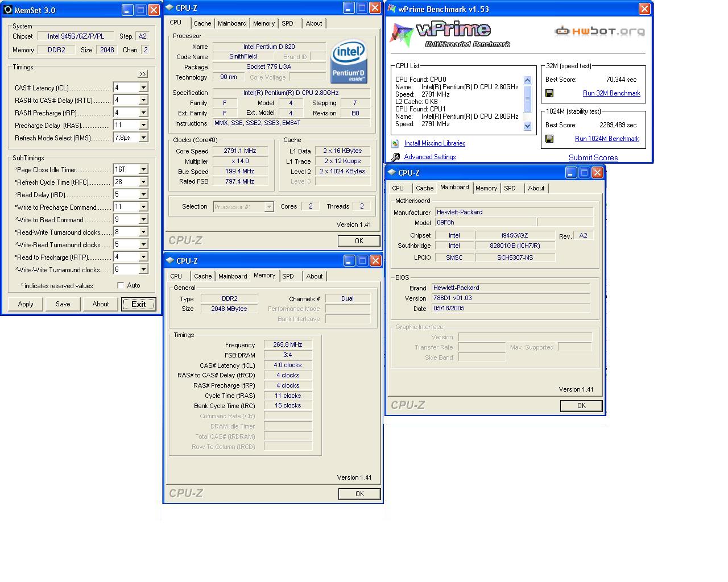Click the FSB:DRAM 3:4 value

coord(288,355)
